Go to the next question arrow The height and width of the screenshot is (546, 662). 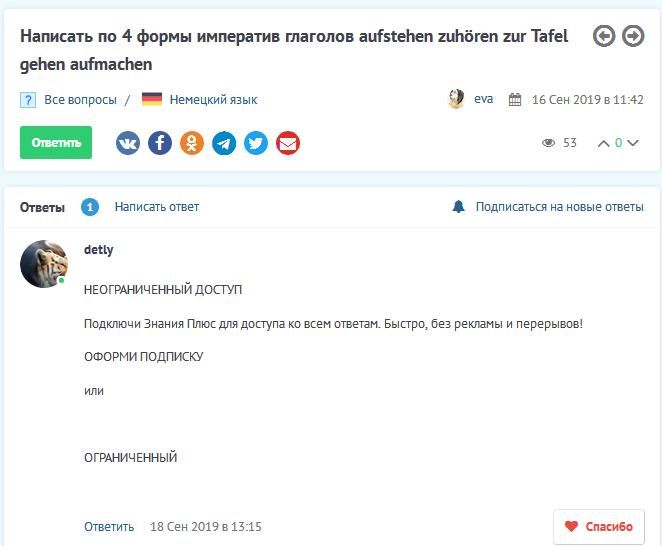click(633, 36)
